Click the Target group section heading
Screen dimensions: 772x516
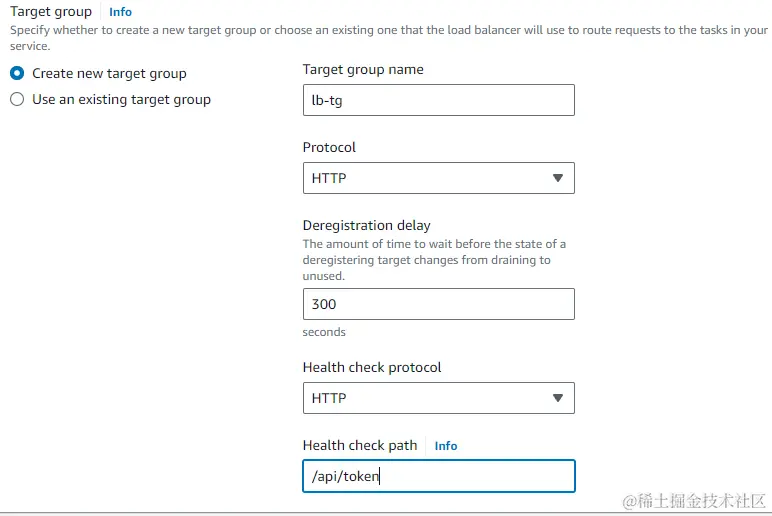click(x=51, y=11)
